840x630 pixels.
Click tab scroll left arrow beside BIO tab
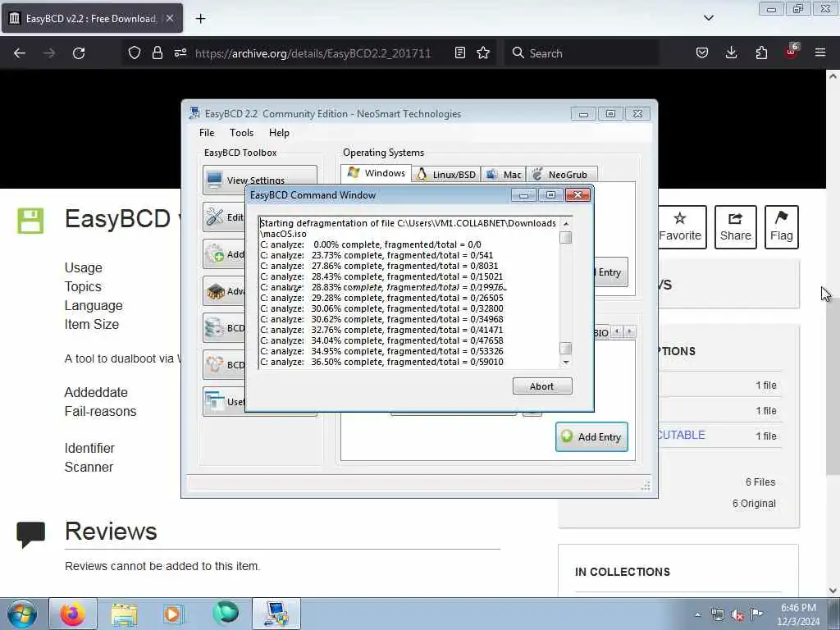[617, 331]
